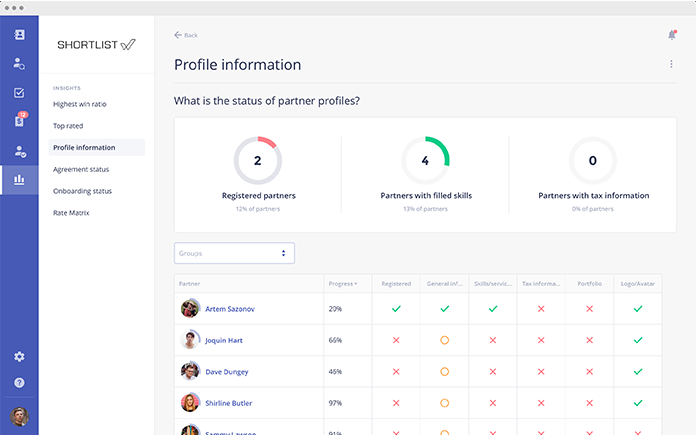The image size is (696, 435).
Task: Open the contacts icon in left sidebar
Action: [x=19, y=34]
